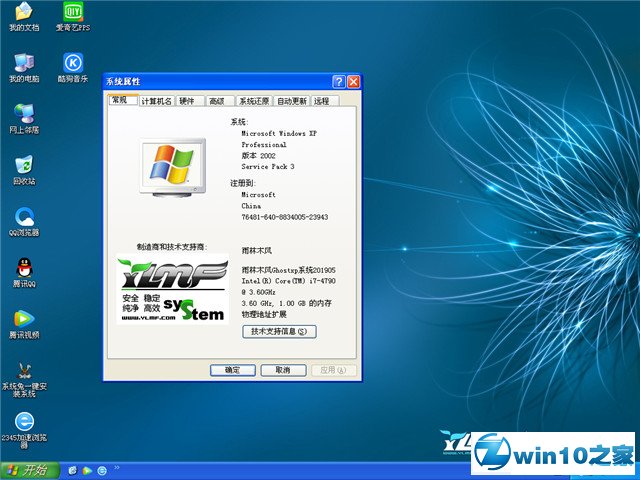Viewport: 640px width, 480px height.
Task: Launch the QQ Browser desktop icon
Action: (x=24, y=222)
